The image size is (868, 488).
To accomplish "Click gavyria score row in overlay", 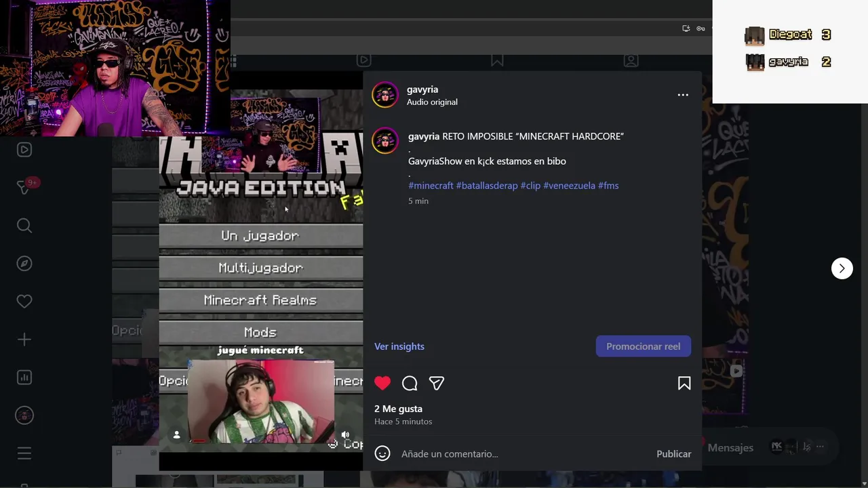I will (x=788, y=62).
